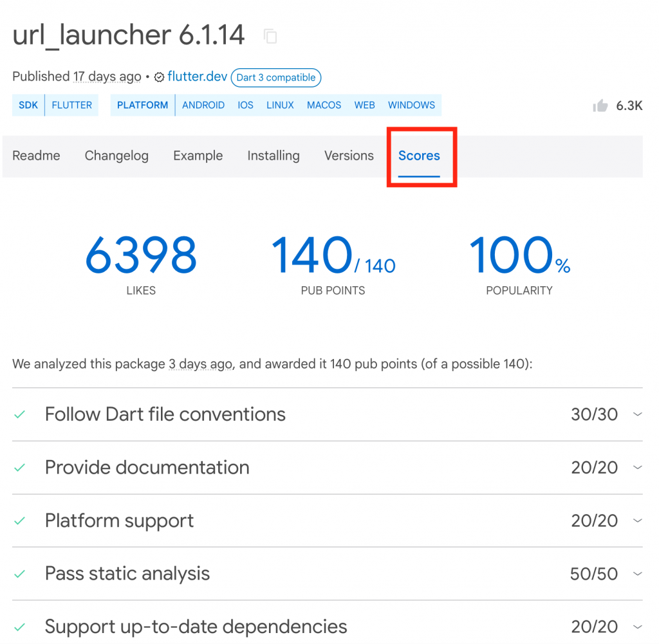Like the package with thumbs-up icon
This screenshot has width=659, height=644.
pos(600,106)
